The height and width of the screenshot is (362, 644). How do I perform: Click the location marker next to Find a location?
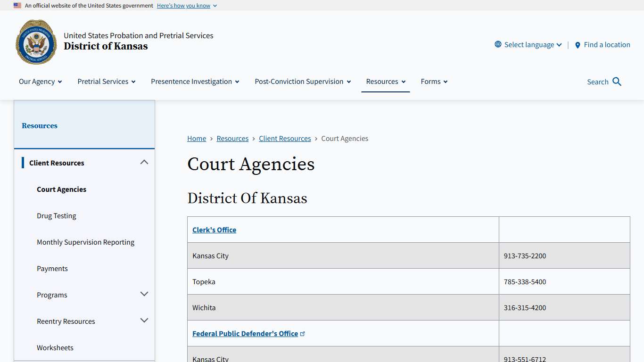[578, 45]
